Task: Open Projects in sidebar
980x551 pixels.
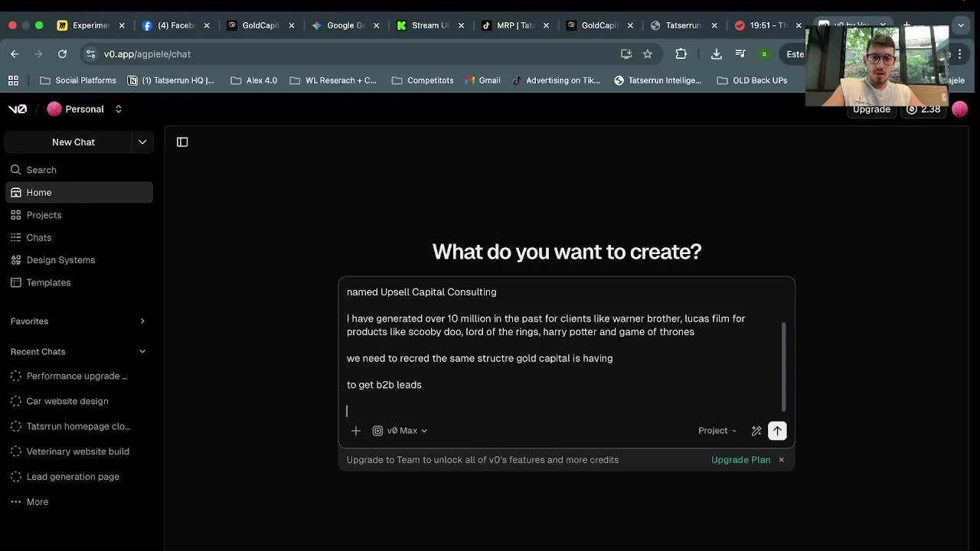Action: (x=79, y=215)
